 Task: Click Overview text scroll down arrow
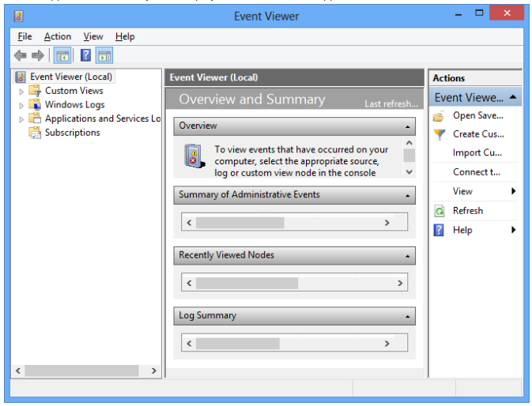(x=409, y=172)
